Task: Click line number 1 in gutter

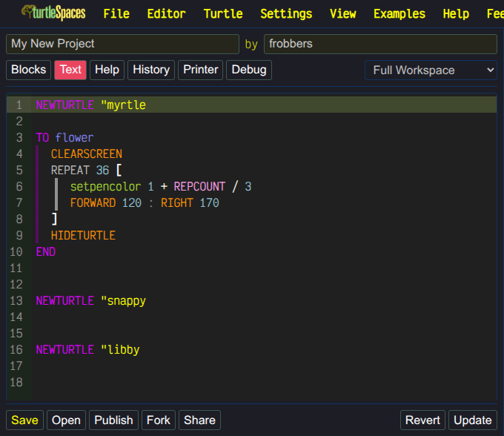Action: 19,105
